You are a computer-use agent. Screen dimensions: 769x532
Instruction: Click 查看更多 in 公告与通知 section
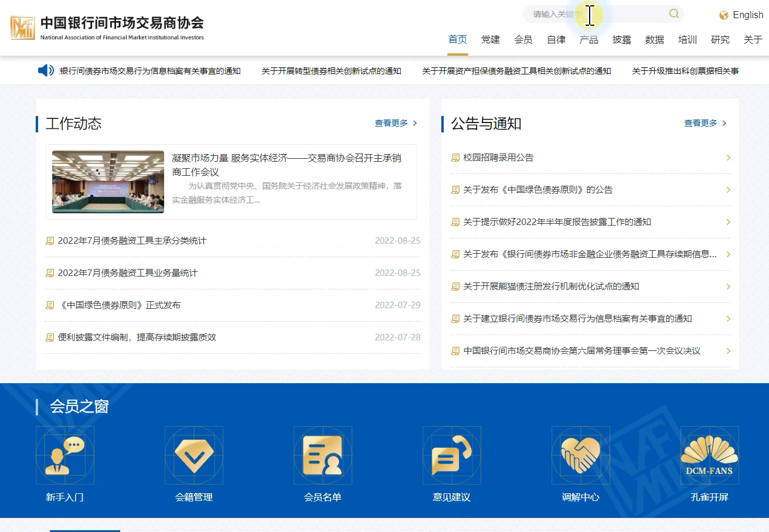[701, 123]
